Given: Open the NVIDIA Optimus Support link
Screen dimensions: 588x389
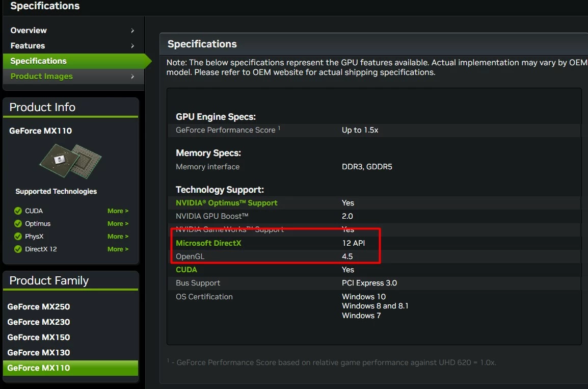Looking at the screenshot, I should (x=227, y=203).
